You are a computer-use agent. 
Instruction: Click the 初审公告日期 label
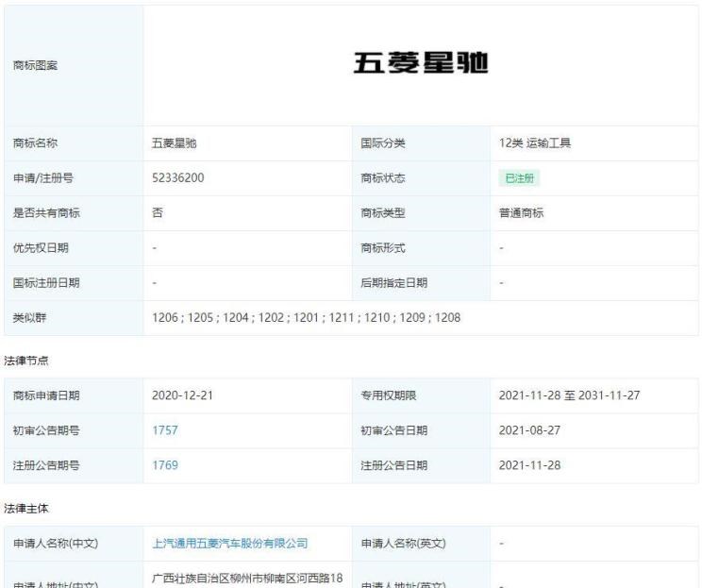click(x=394, y=430)
